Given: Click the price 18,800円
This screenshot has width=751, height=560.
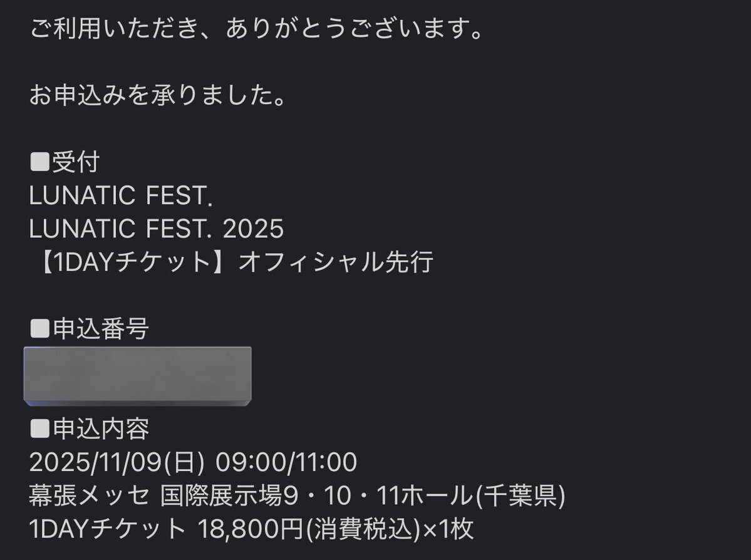Looking at the screenshot, I should coord(251,529).
